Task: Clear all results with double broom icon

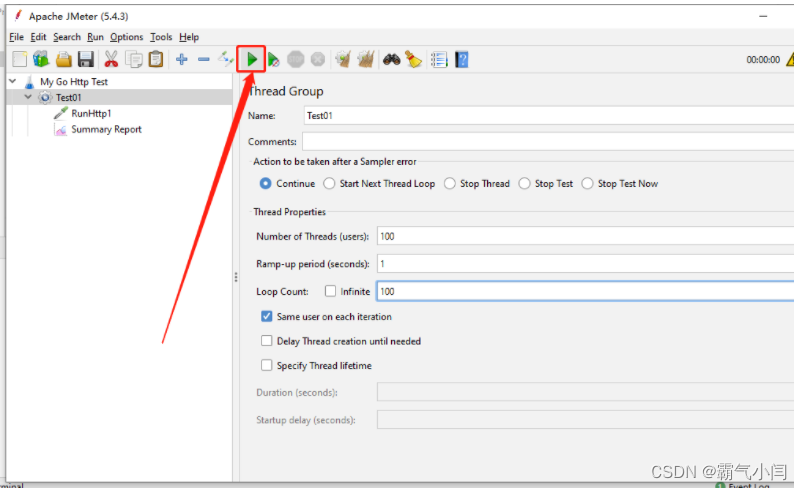Action: tap(366, 59)
